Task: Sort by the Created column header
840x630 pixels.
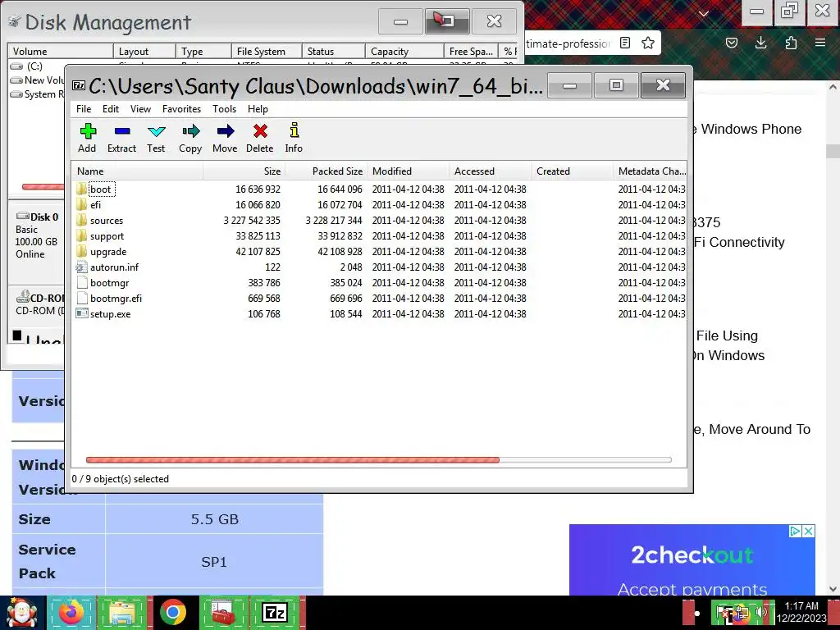Action: (572, 171)
